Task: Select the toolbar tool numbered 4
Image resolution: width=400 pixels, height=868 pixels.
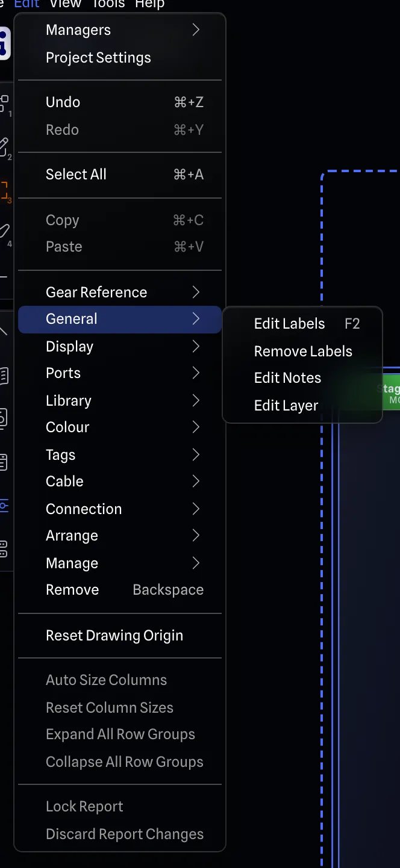Action: pyautogui.click(x=5, y=234)
